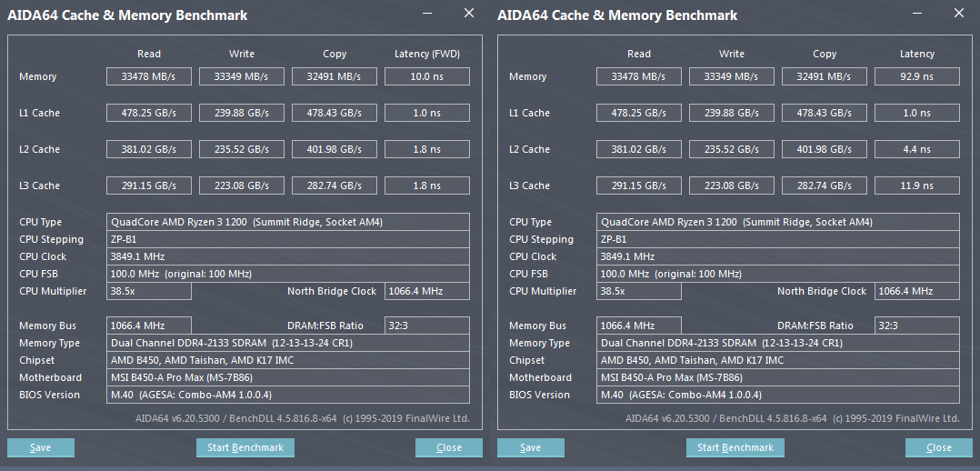Start Benchmark in the left window
The image size is (980, 471).
pos(245,447)
